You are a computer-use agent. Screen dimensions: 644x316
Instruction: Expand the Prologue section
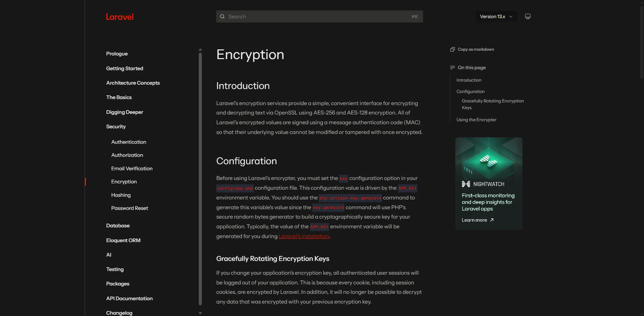(x=117, y=54)
